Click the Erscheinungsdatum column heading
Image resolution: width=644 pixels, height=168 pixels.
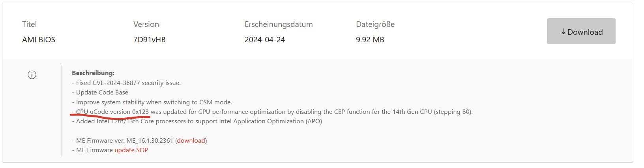click(279, 24)
